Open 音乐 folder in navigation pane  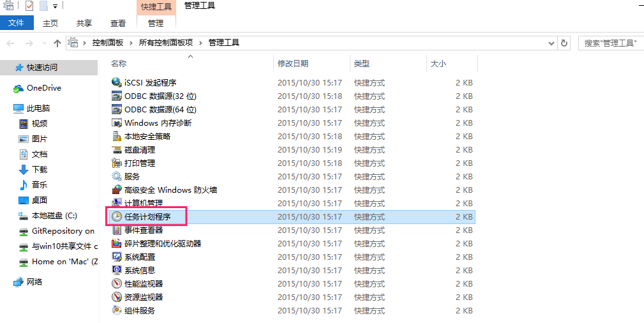tap(40, 185)
